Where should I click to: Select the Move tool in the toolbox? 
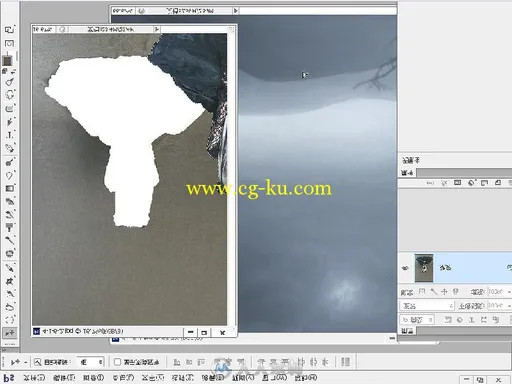(10, 332)
